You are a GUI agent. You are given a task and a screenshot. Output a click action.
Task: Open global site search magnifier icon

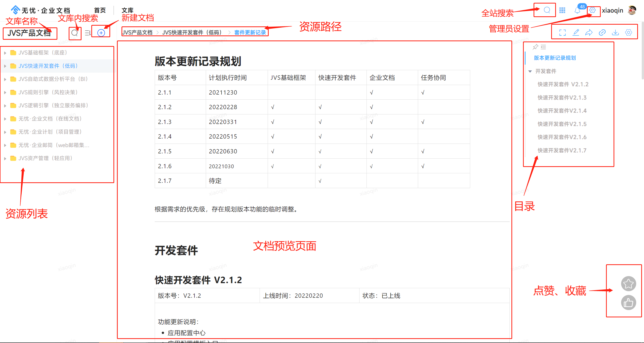click(547, 10)
